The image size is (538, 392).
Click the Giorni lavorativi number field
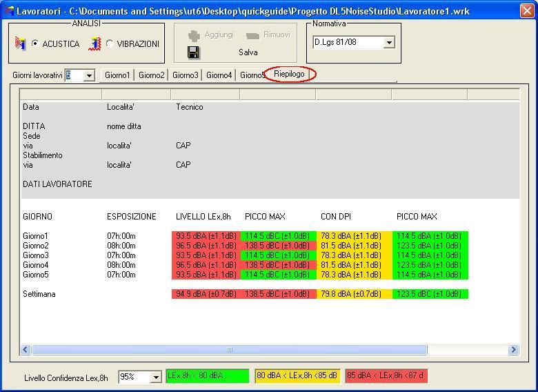pyautogui.click(x=74, y=75)
